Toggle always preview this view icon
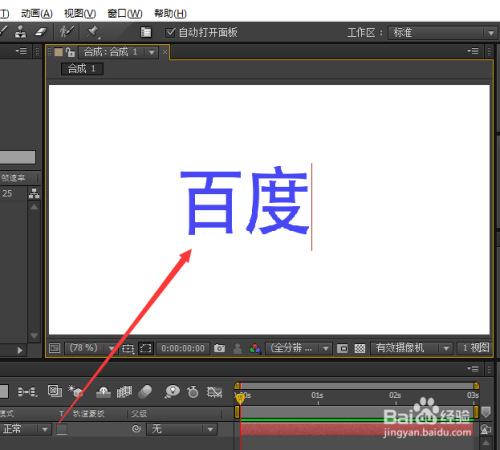Image resolution: width=500 pixels, height=450 pixels. (x=54, y=348)
